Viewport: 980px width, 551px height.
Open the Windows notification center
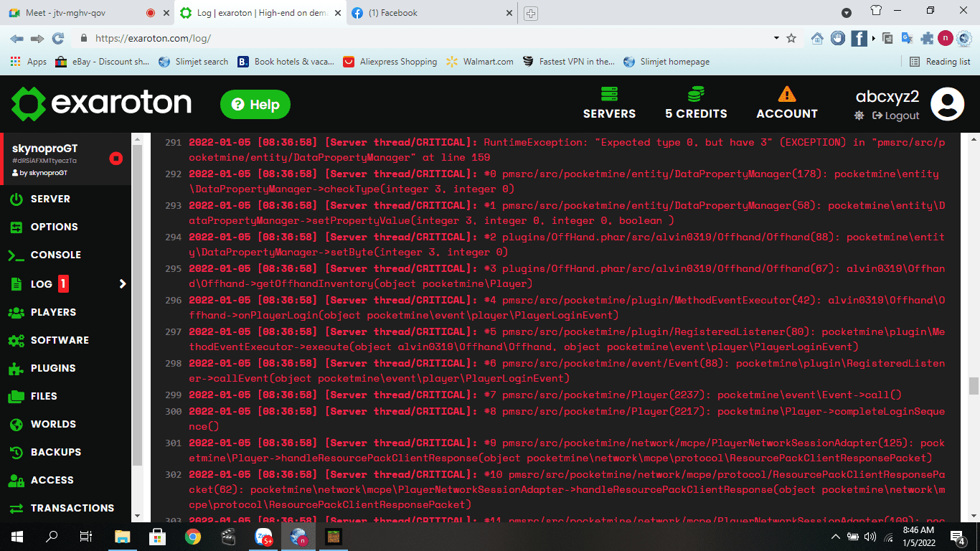[x=958, y=536]
